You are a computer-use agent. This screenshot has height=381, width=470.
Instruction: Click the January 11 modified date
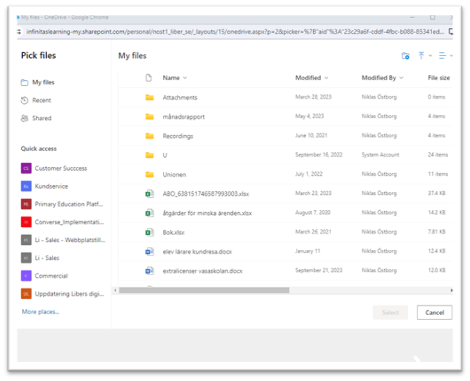[308, 251]
